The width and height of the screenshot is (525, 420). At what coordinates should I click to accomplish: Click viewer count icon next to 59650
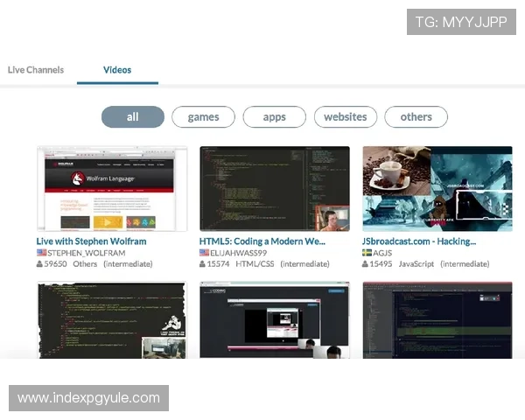39,264
